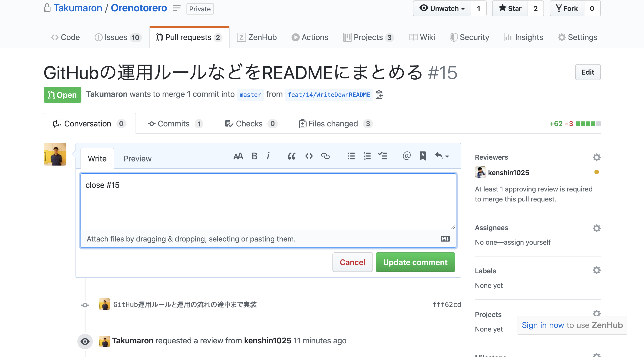Add a bulleted list
This screenshot has width=644, height=357.
(351, 156)
